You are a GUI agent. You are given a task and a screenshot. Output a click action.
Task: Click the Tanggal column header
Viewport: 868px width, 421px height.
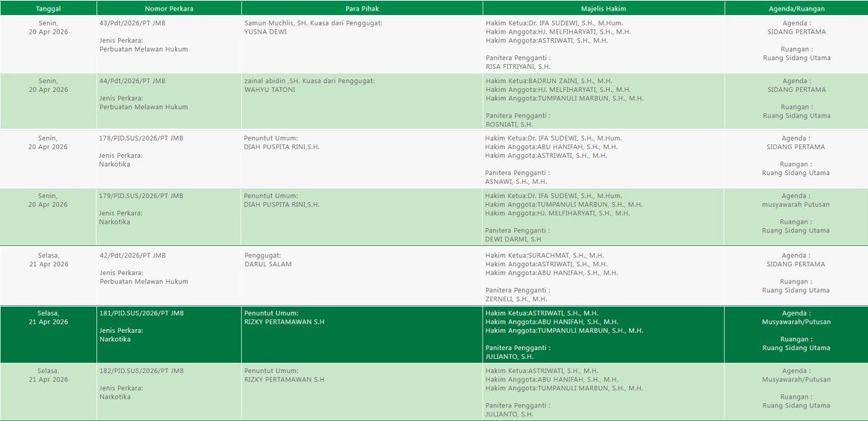[x=49, y=8]
